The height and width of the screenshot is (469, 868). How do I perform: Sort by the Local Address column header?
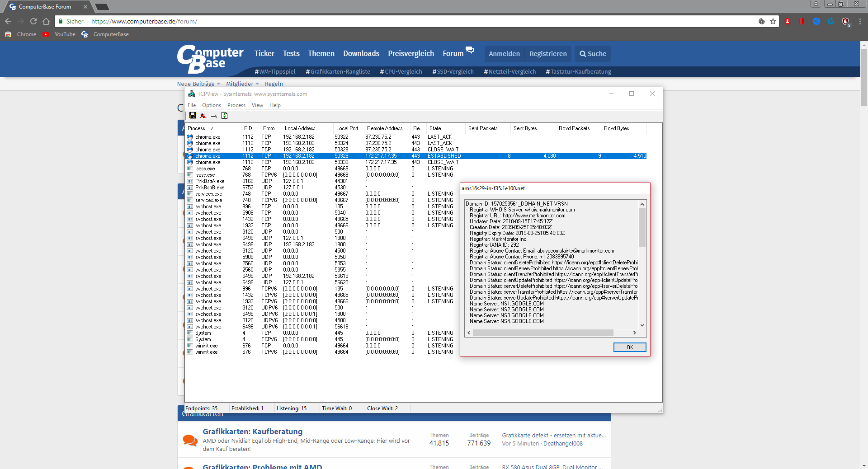click(307, 128)
